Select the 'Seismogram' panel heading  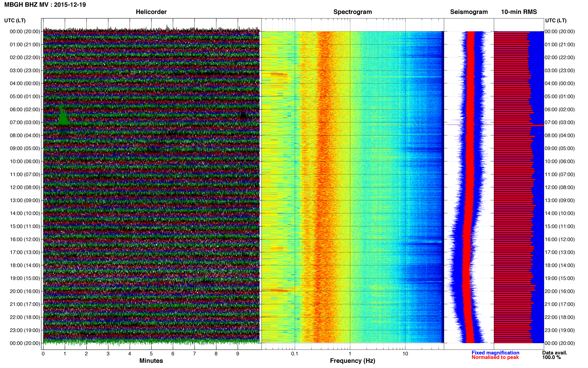click(x=469, y=12)
